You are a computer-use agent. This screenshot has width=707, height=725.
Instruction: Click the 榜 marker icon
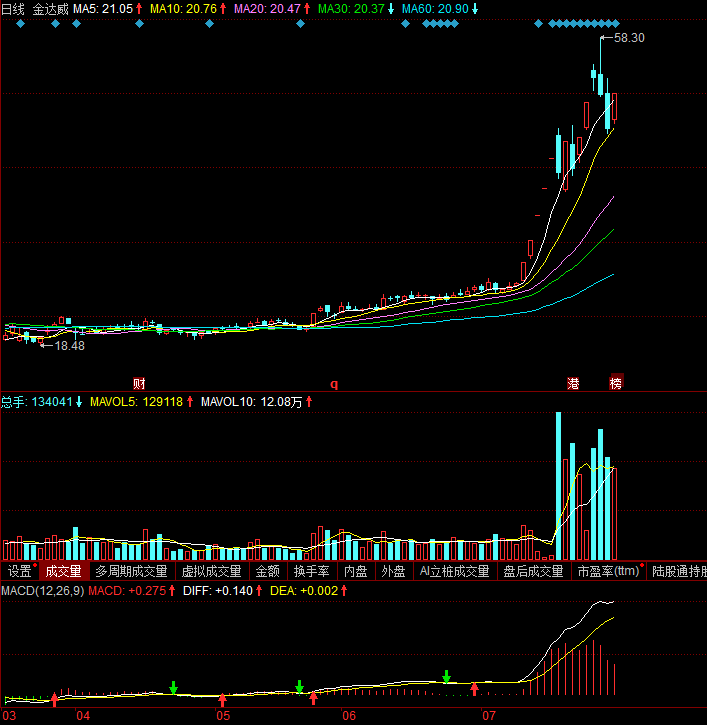pyautogui.click(x=616, y=383)
